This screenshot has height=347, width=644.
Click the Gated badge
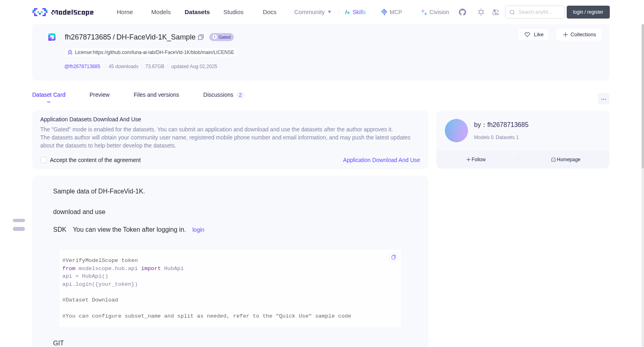coord(221,37)
